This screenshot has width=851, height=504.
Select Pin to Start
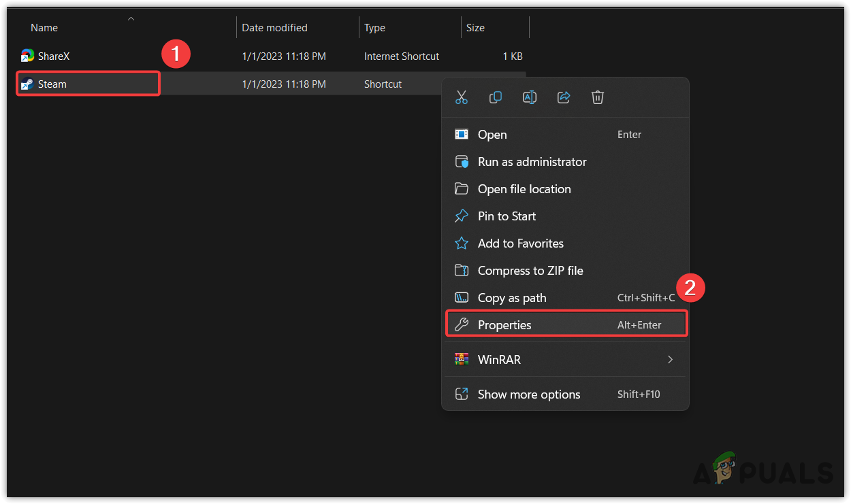(565, 216)
